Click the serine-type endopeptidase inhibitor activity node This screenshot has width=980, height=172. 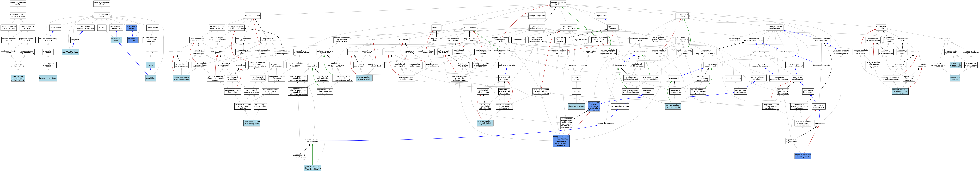18,78
